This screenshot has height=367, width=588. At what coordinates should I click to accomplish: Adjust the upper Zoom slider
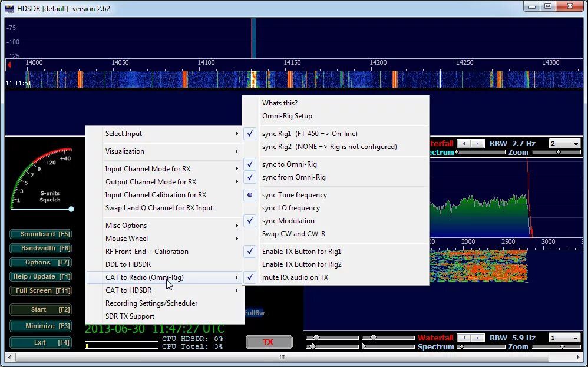tap(559, 152)
